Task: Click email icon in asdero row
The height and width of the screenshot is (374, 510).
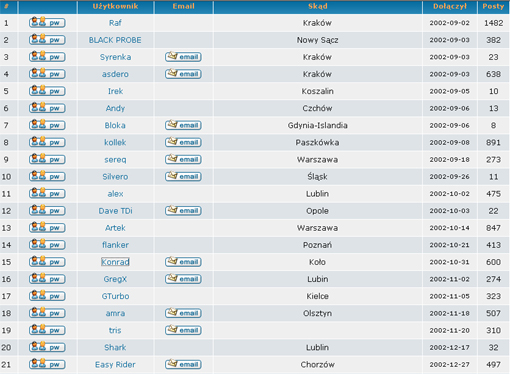Action: tap(183, 74)
